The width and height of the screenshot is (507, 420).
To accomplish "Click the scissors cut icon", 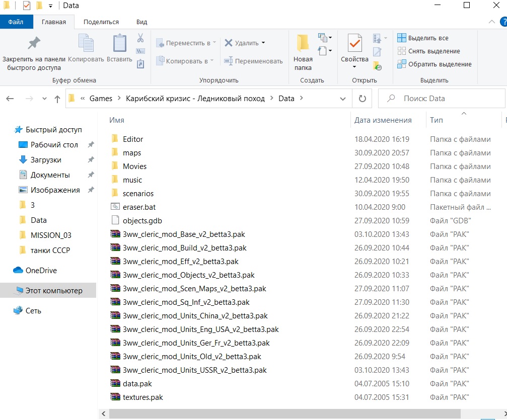I will 140,38.
